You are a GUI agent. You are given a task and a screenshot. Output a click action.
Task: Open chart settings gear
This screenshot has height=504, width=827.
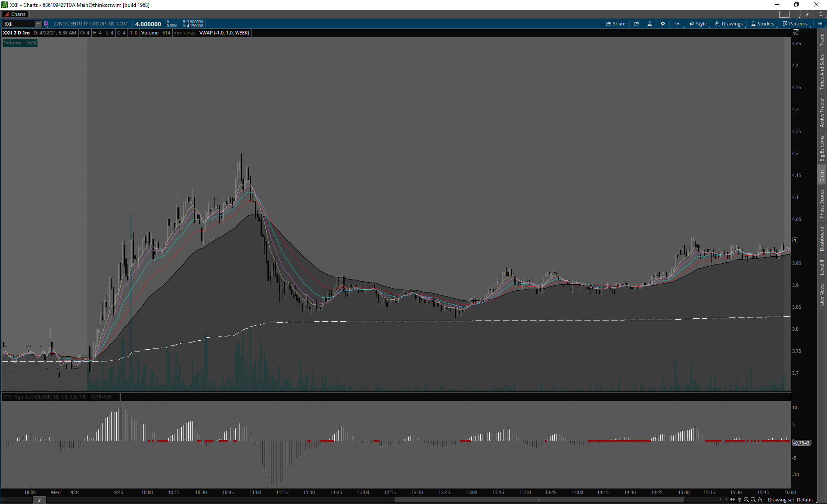coord(663,24)
